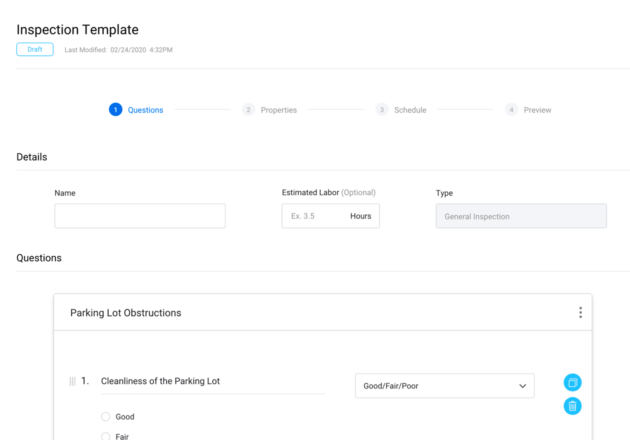Click the duplicate question icon

point(573,382)
